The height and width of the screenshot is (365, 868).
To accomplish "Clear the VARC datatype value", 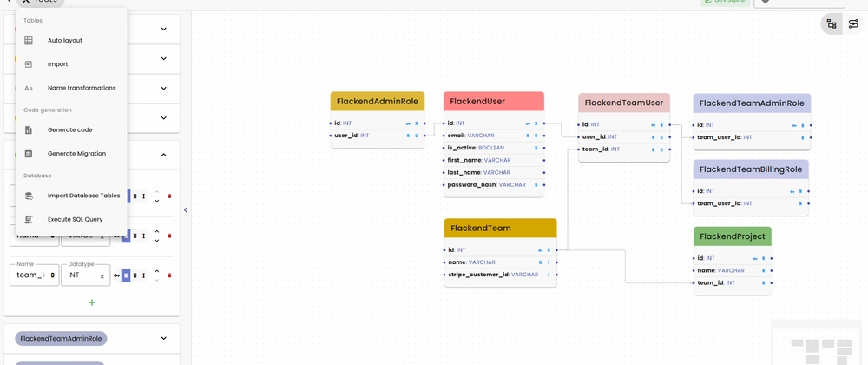I will tap(102, 236).
